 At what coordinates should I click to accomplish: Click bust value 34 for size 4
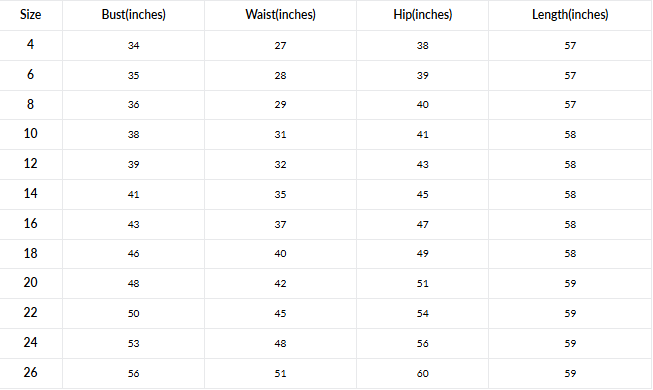click(x=134, y=45)
